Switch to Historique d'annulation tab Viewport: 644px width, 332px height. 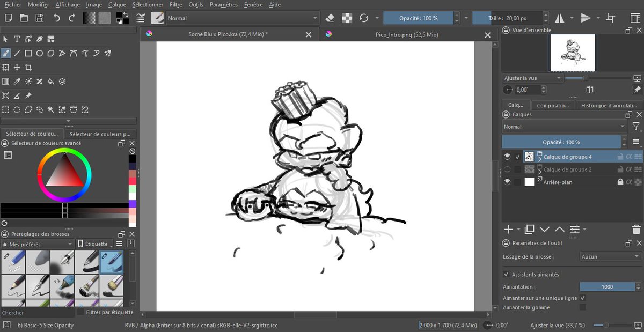tap(610, 106)
